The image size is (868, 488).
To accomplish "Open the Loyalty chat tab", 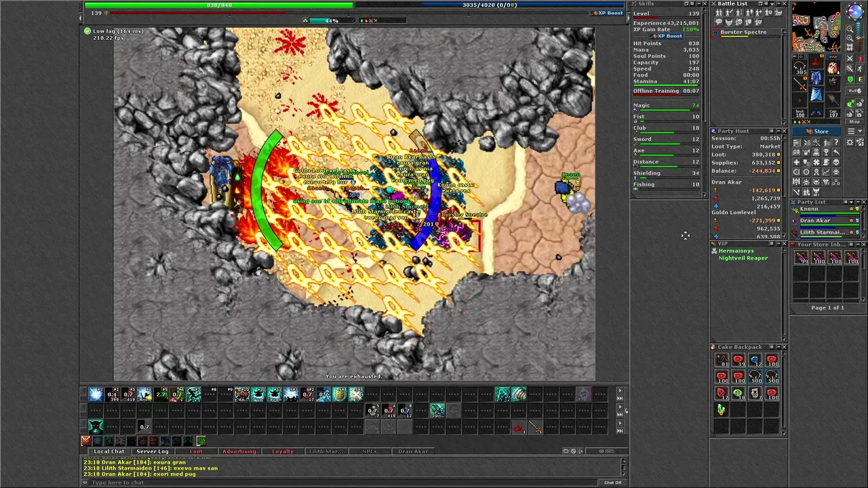I will 283,451.
